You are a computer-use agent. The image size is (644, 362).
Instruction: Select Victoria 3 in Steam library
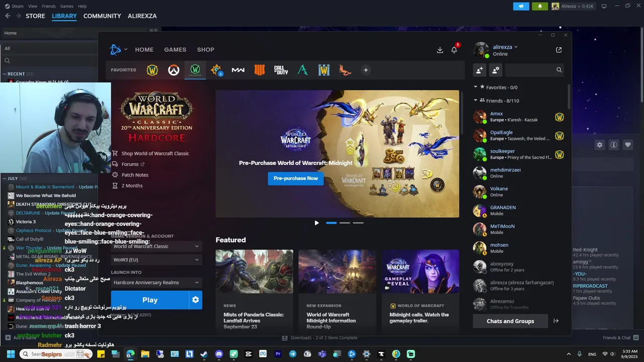[x=26, y=222]
